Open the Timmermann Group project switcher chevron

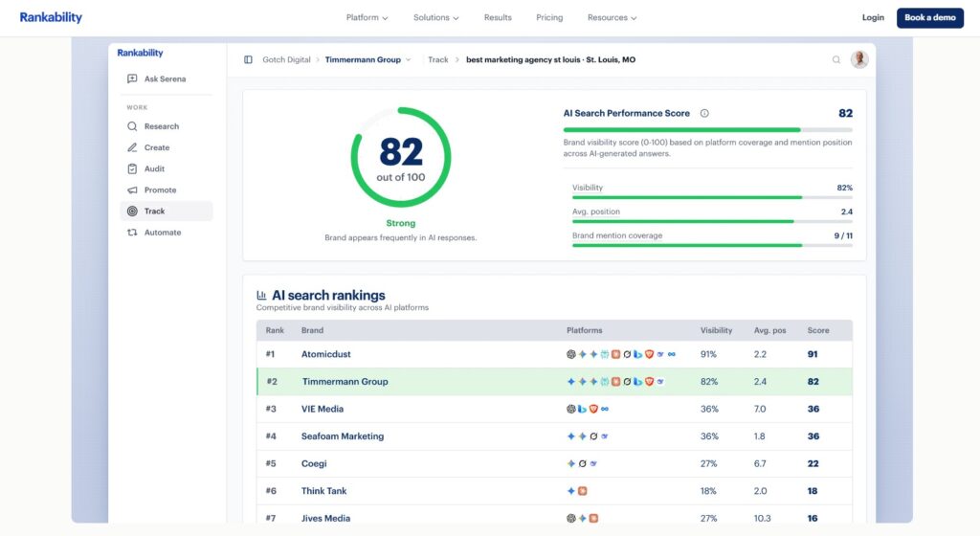(x=408, y=60)
